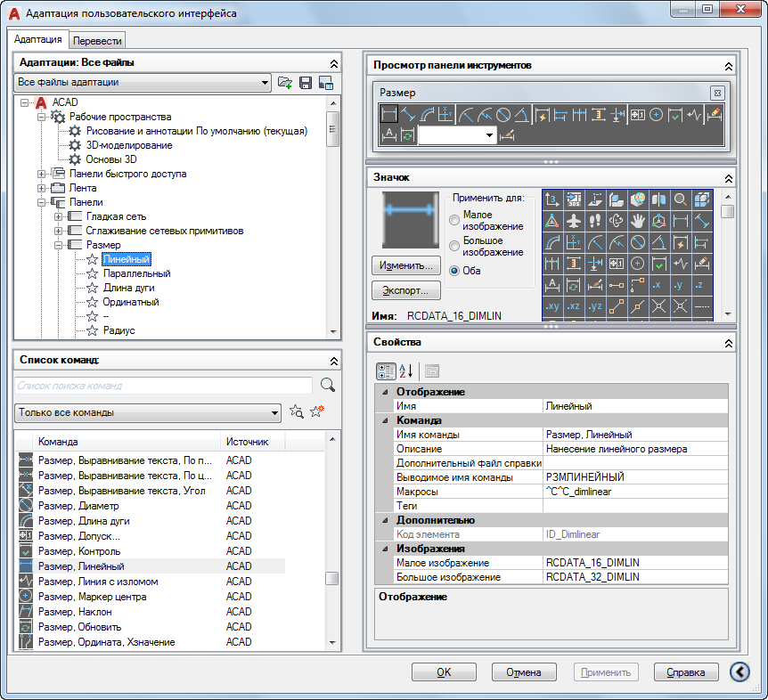Select the Параллельный item in the tree
Screen dimensions: 768x700
click(136, 273)
